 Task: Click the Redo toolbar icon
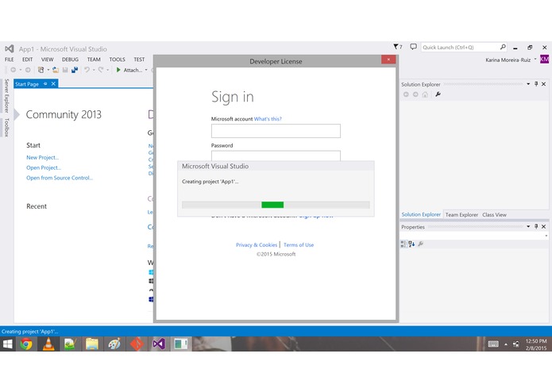101,70
